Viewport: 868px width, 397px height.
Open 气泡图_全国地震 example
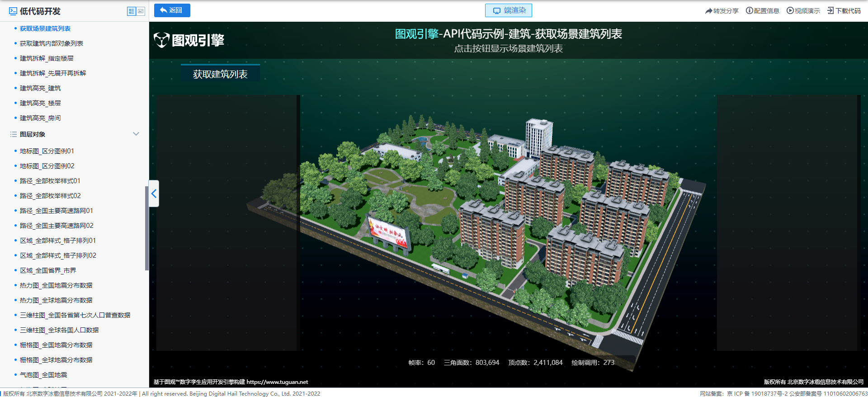click(x=43, y=375)
